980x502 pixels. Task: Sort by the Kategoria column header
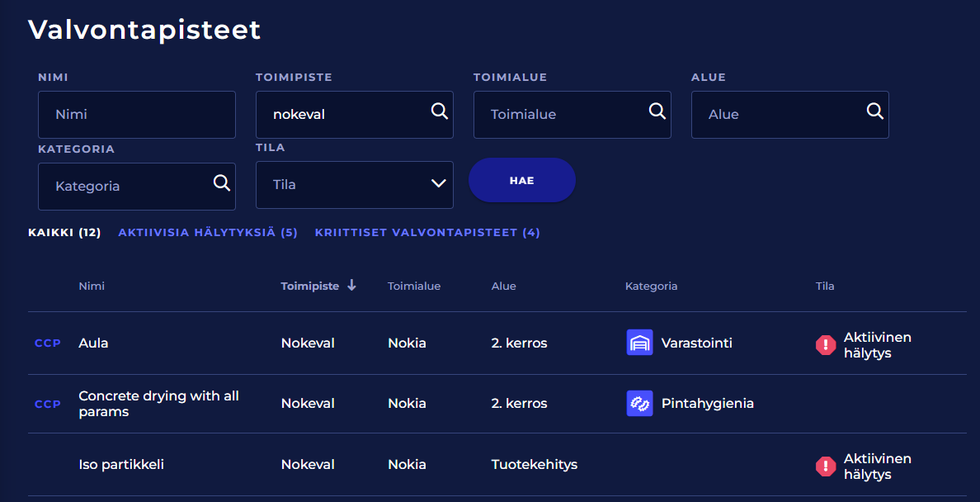651,287
